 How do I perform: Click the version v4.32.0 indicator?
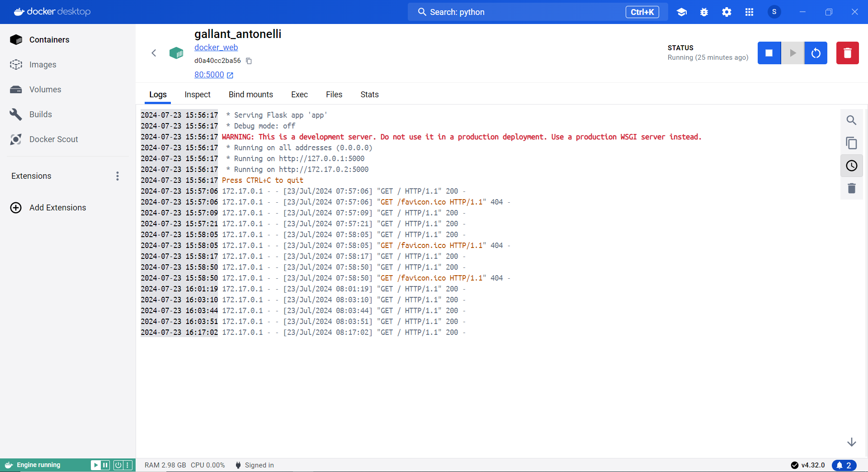(x=808, y=465)
